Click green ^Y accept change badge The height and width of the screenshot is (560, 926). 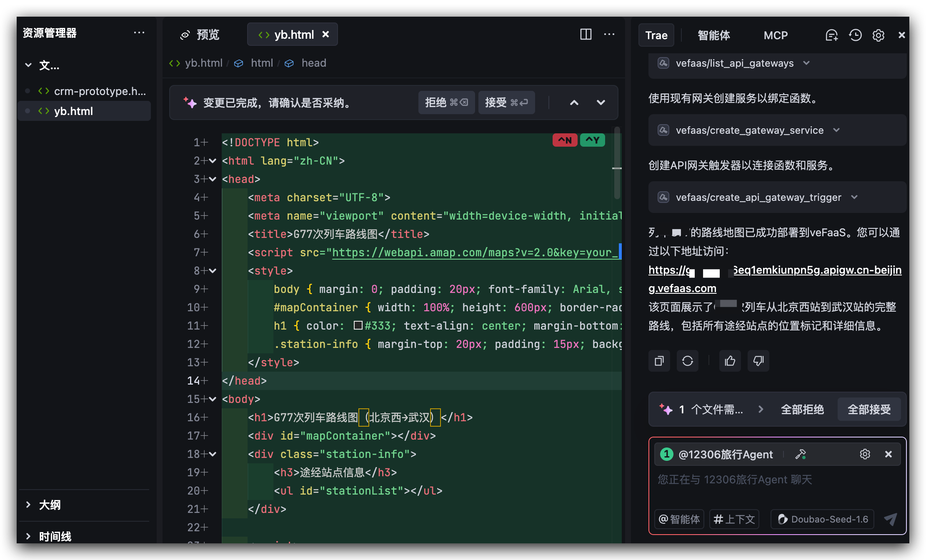(x=592, y=140)
